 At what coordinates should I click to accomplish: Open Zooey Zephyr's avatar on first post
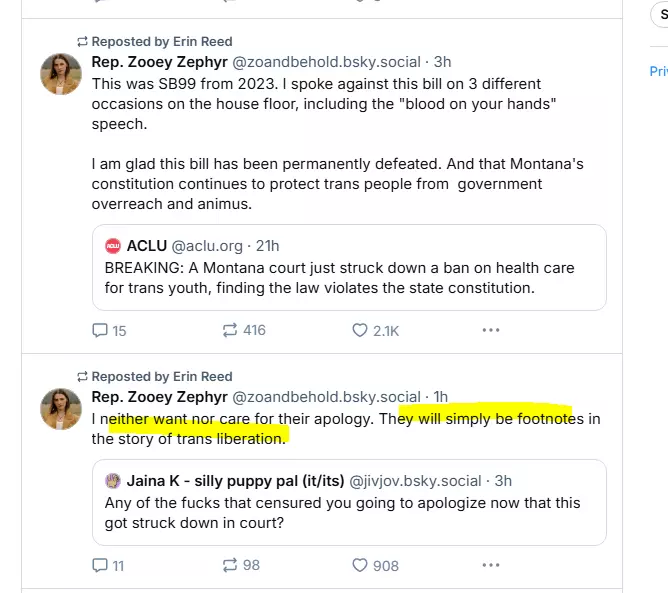pyautogui.click(x=60, y=74)
